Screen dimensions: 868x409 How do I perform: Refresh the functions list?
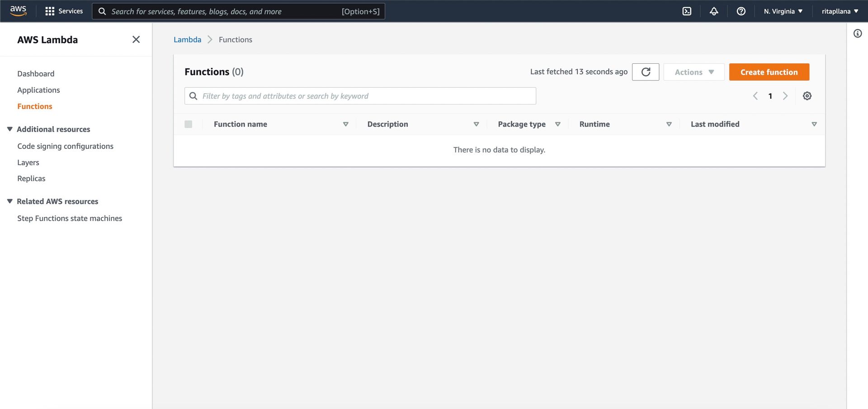(646, 72)
